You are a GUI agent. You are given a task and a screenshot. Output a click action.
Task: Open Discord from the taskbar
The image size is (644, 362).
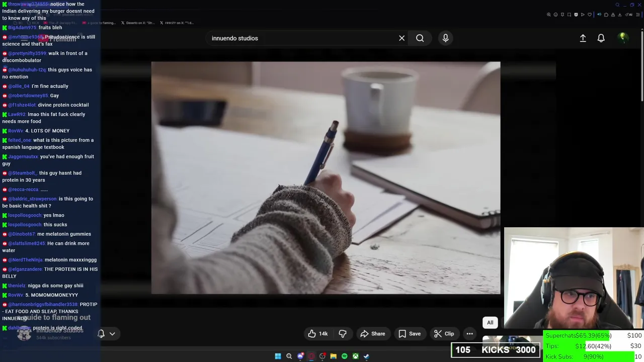[300, 356]
